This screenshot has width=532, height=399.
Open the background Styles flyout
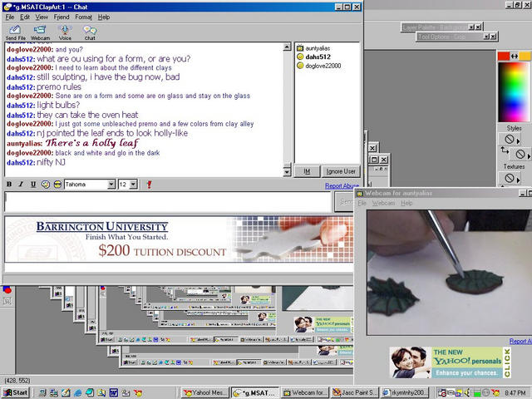(522, 155)
